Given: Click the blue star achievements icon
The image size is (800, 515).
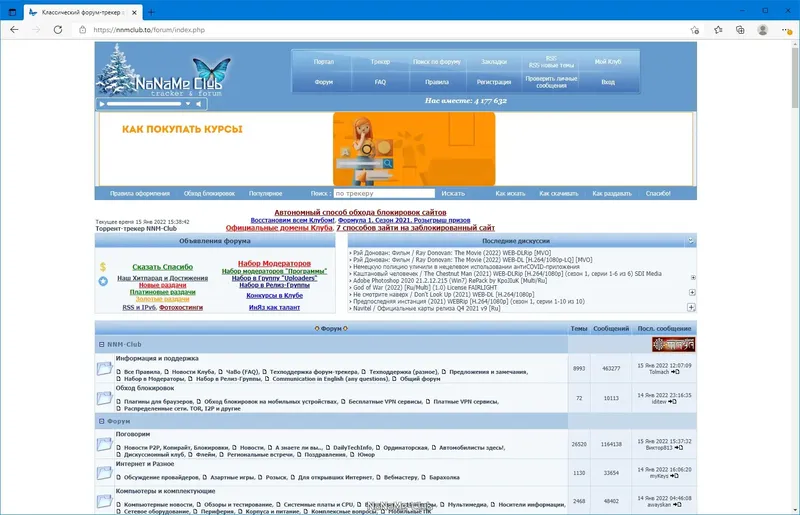Looking at the screenshot, I should click(103, 281).
